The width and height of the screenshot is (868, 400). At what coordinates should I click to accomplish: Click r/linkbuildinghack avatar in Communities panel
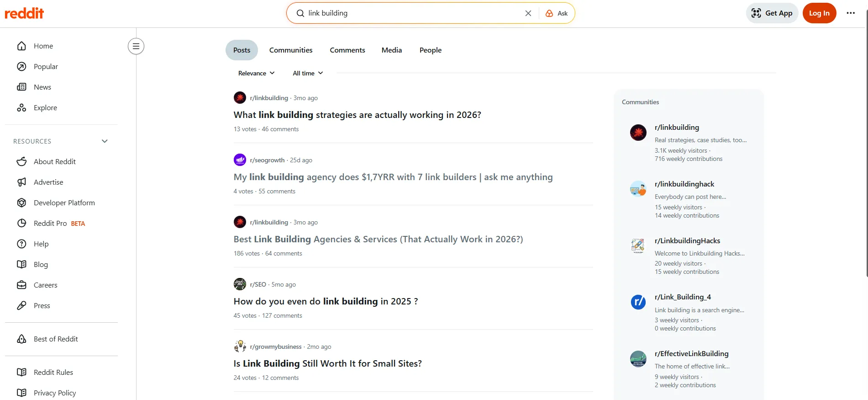[638, 189]
